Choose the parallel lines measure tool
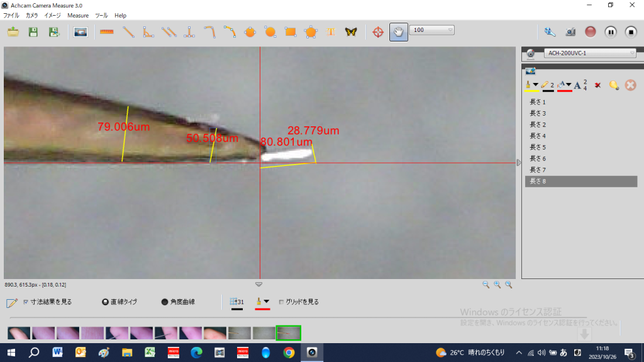The height and width of the screenshot is (362, 644). [168, 31]
